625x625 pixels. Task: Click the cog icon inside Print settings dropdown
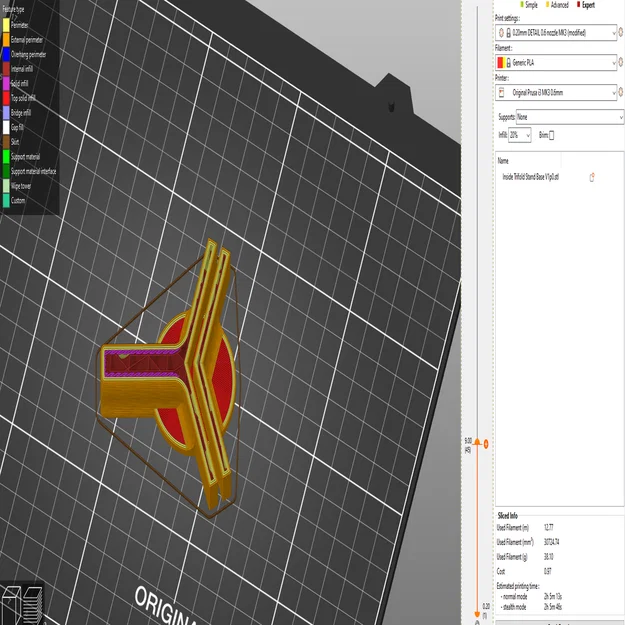(x=501, y=33)
